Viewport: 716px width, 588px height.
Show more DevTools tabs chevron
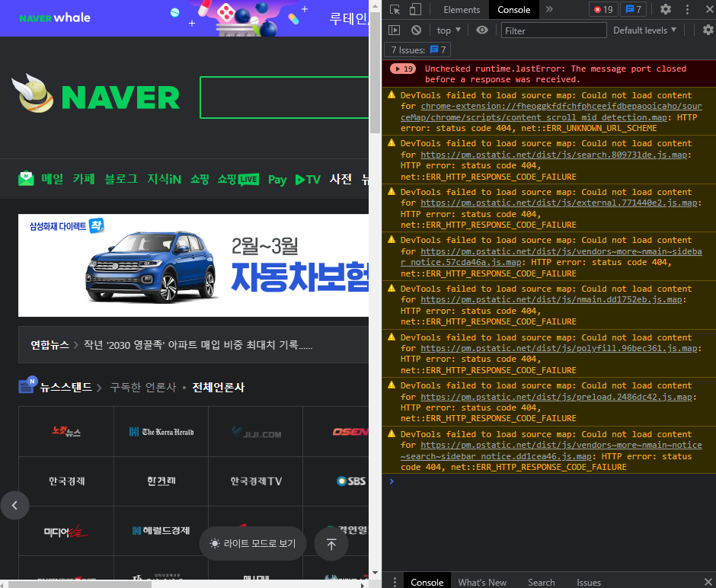click(549, 10)
